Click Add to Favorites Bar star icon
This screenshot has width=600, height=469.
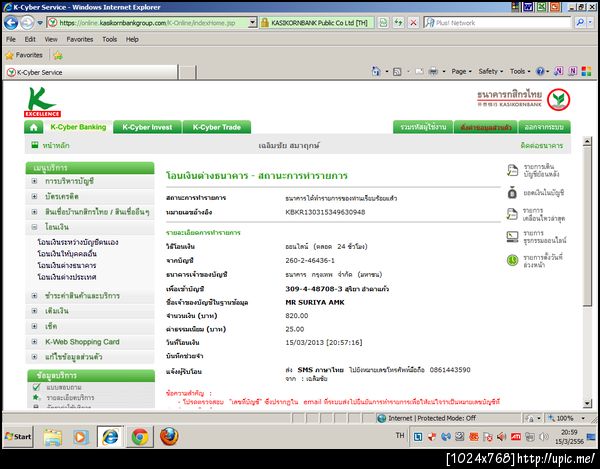click(x=58, y=55)
